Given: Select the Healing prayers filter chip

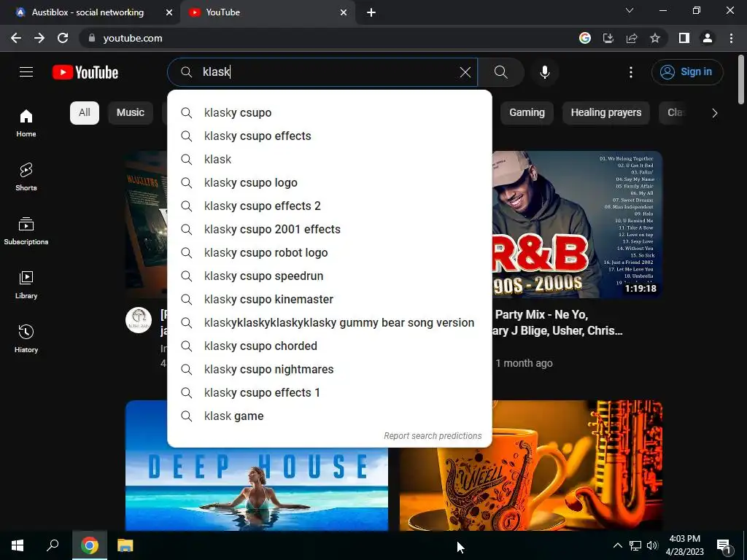Looking at the screenshot, I should pyautogui.click(x=606, y=113).
